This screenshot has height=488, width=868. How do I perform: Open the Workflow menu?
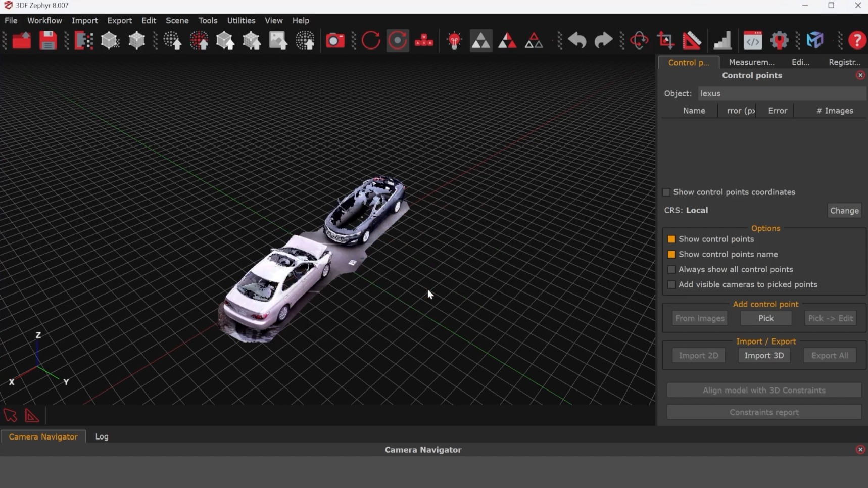44,20
